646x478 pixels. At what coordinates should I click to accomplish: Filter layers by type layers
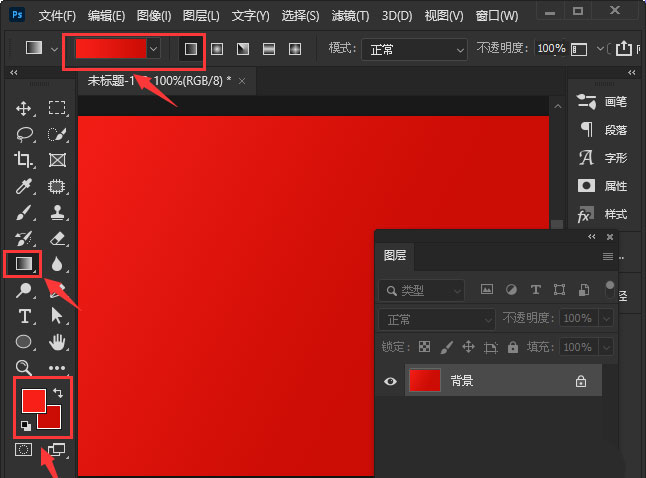(536, 289)
